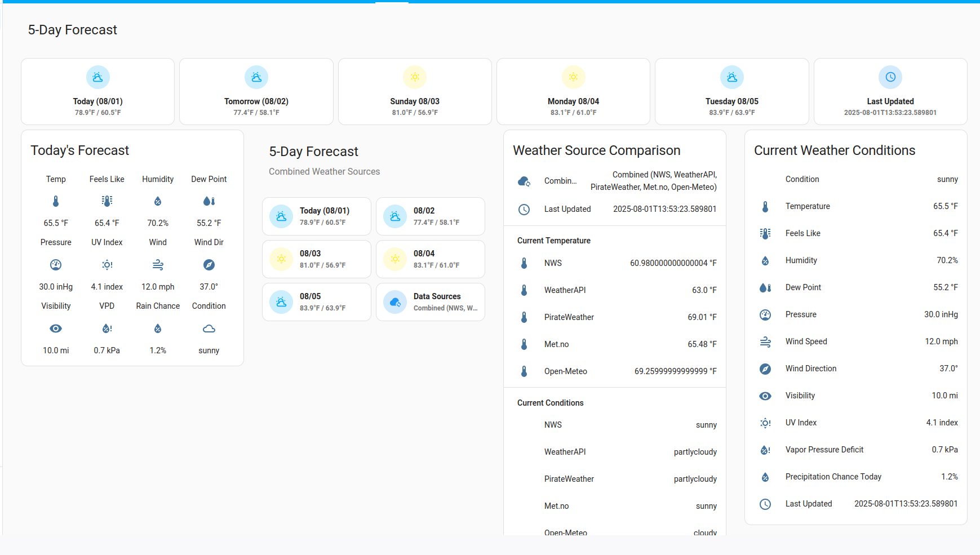980x555 pixels.
Task: Click the icon beside Vapor Pressure Deficit row
Action: tap(765, 450)
